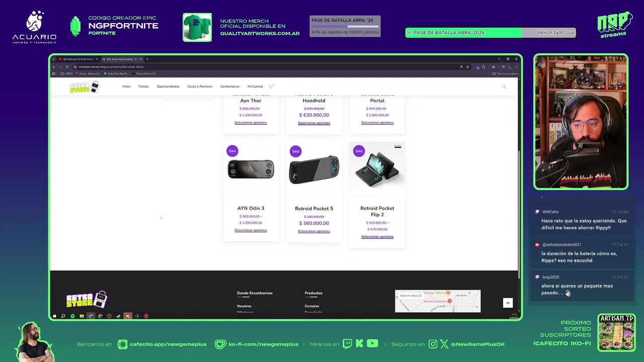Open the browser zoom magnifier icon in the address bar

coord(461,66)
